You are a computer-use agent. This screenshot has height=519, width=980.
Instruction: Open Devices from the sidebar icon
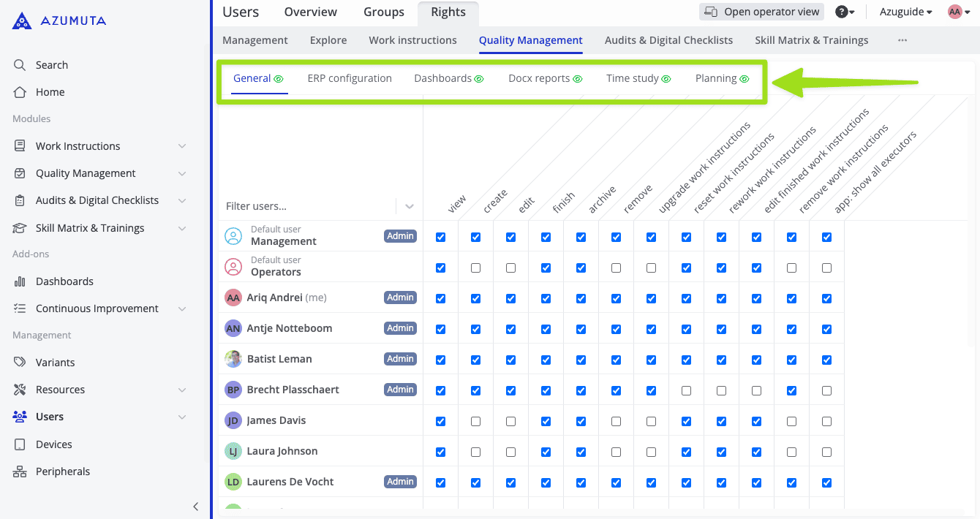click(20, 444)
